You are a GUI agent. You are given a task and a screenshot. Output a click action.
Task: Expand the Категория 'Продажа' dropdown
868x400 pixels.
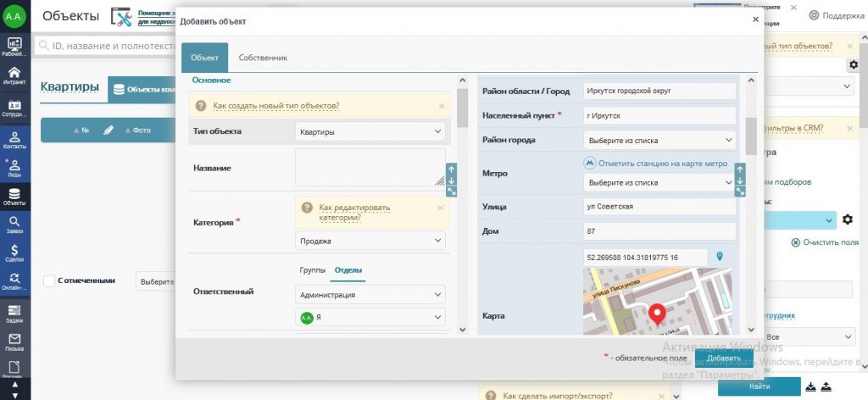[370, 241]
